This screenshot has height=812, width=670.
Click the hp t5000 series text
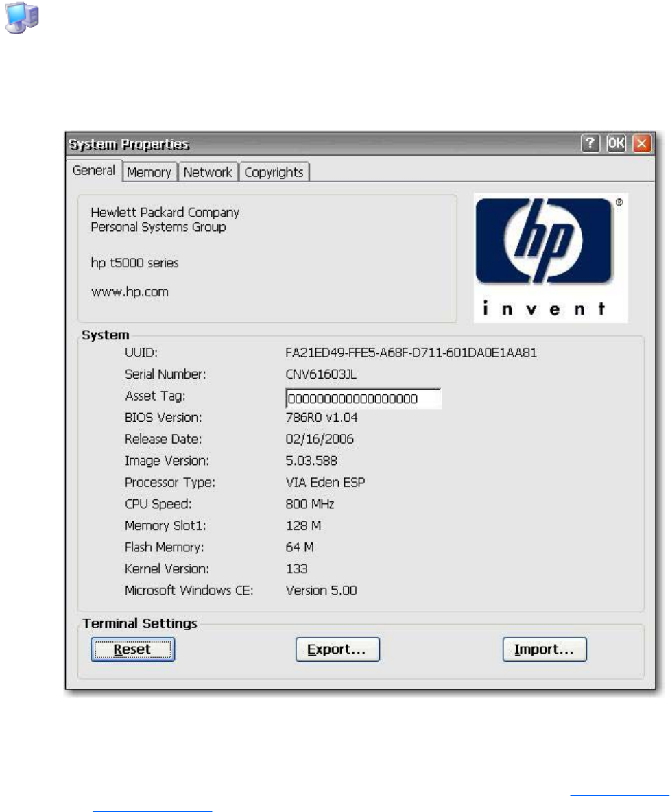[x=134, y=263]
